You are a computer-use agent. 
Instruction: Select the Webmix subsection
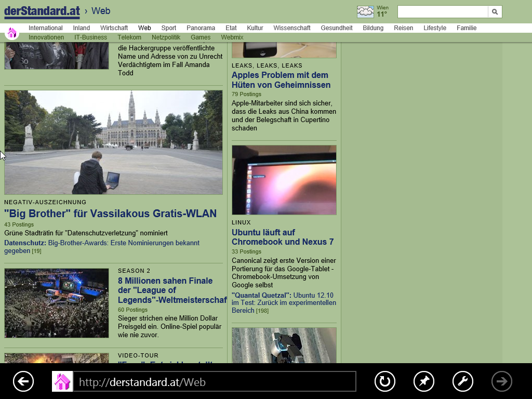click(x=232, y=37)
